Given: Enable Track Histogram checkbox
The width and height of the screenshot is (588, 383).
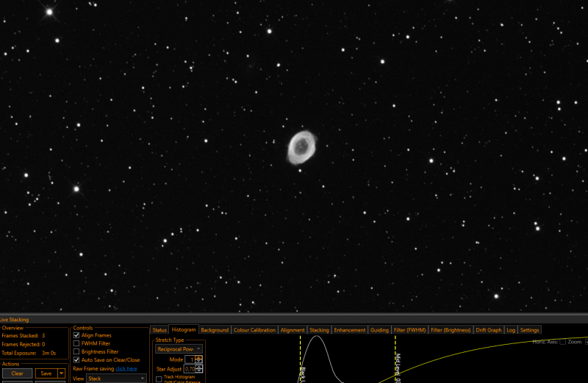Looking at the screenshot, I should 159,379.
